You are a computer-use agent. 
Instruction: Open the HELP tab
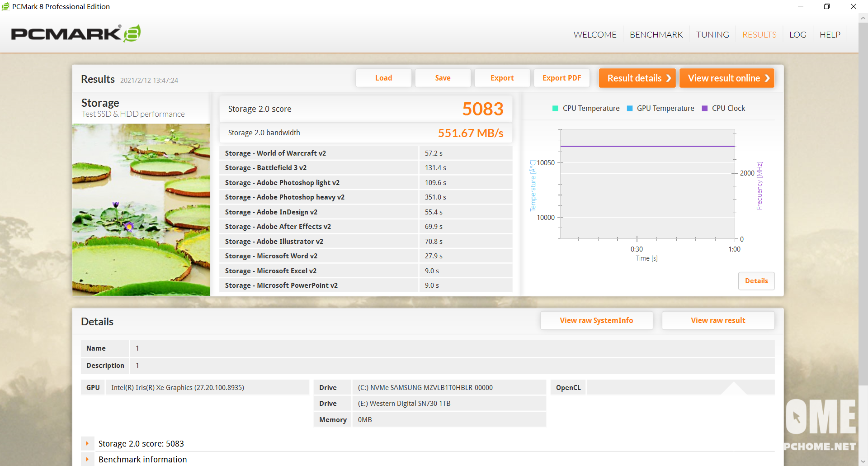[x=830, y=35]
